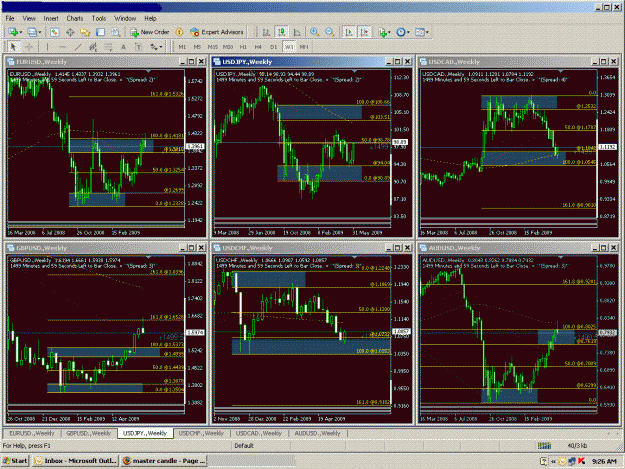Viewport: 625px width, 469px height.
Task: Open the Help menu
Action: [150, 18]
